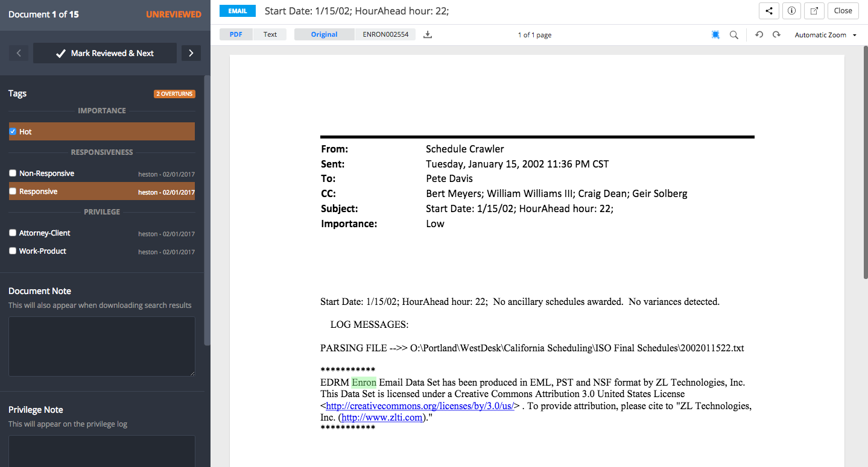
Task: Check the Attorney-Client privilege tag
Action: pyautogui.click(x=13, y=233)
